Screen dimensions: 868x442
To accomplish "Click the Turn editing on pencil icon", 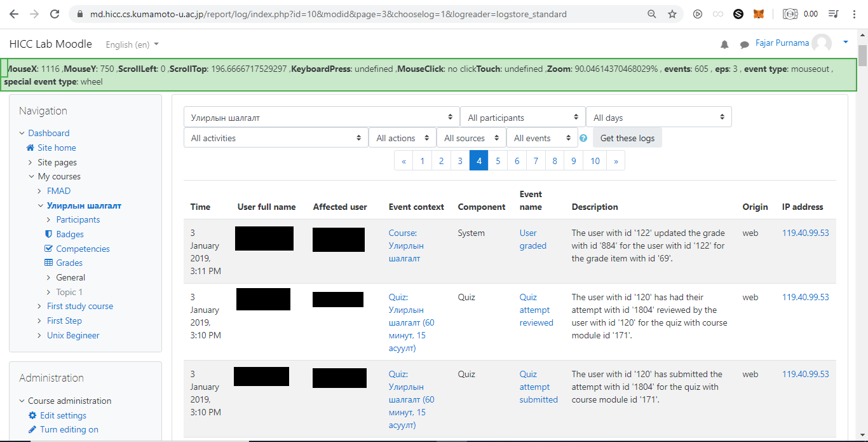I will (32, 429).
